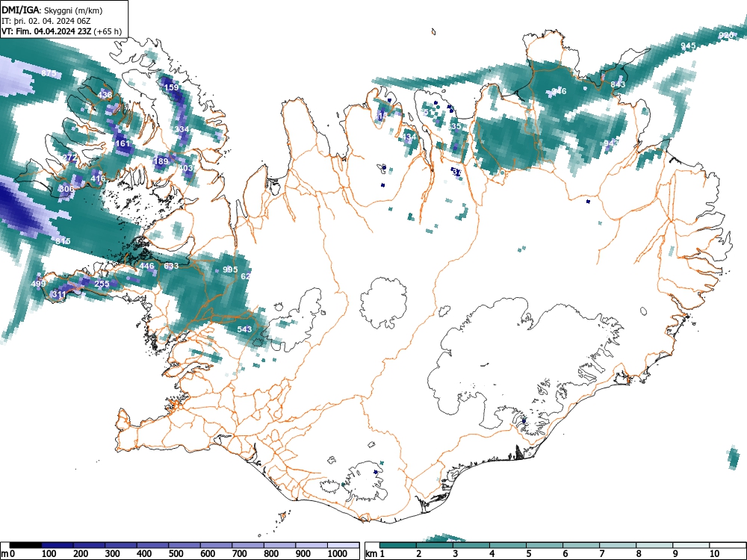Click the "334" visibility value on the map
Image resolution: width=747 pixels, height=560 pixels.
(x=182, y=129)
